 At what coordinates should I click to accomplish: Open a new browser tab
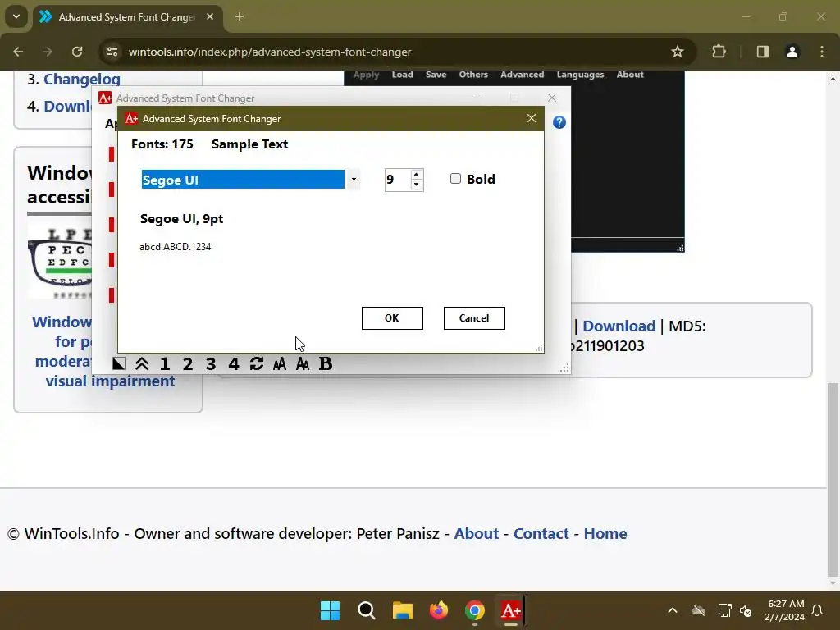point(240,17)
